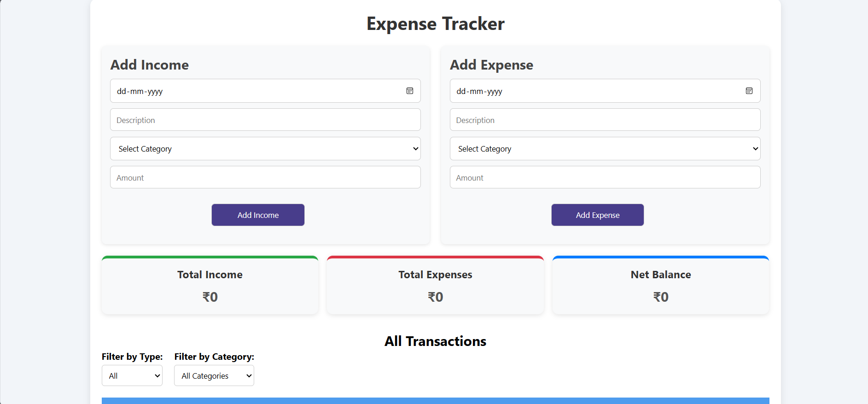Expand the expense Select Category dropdown

click(605, 149)
